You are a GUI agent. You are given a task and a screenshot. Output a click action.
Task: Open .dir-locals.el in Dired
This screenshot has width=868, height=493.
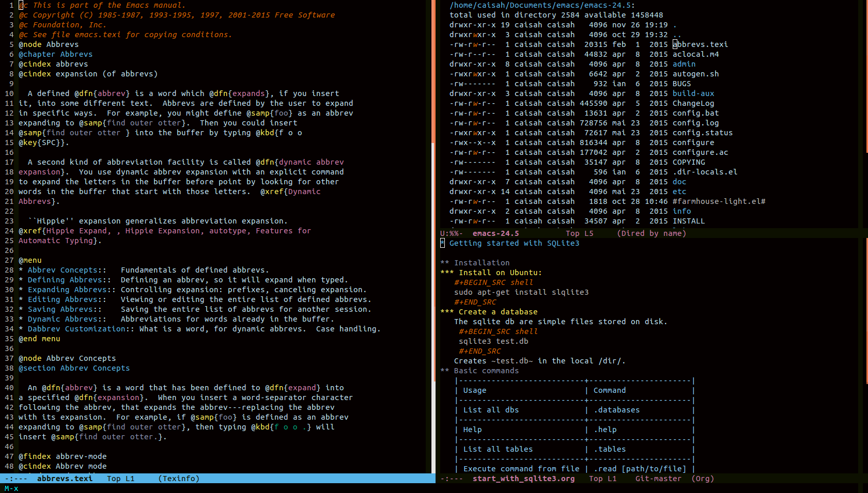click(705, 172)
